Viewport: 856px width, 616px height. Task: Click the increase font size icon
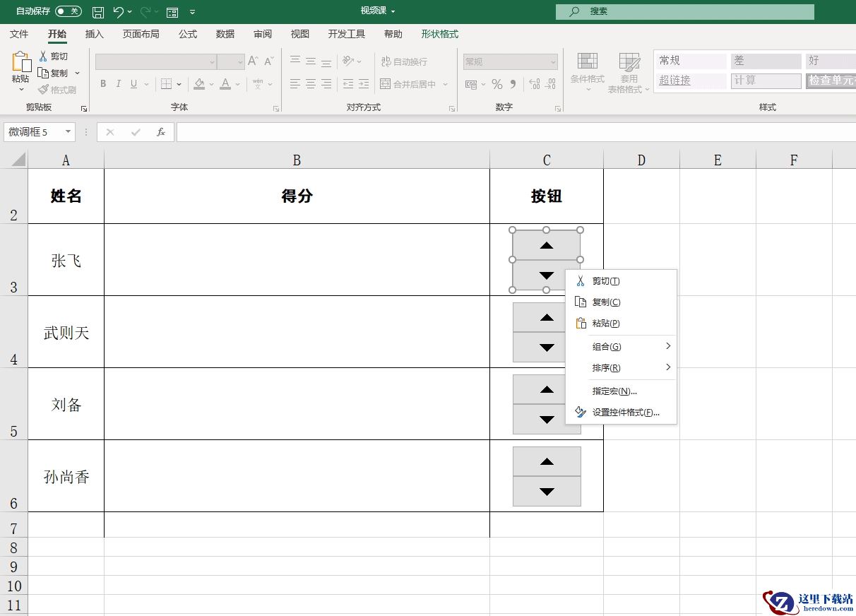[x=254, y=61]
